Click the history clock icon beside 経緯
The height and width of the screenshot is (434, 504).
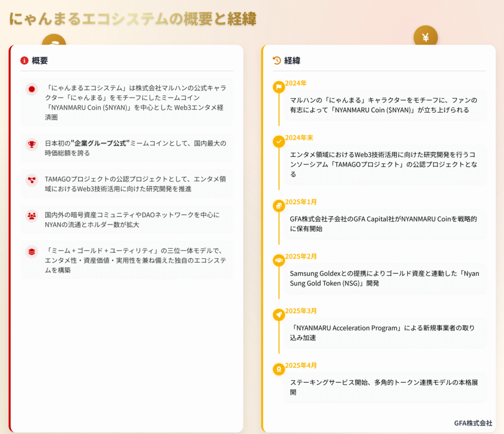pos(277,61)
